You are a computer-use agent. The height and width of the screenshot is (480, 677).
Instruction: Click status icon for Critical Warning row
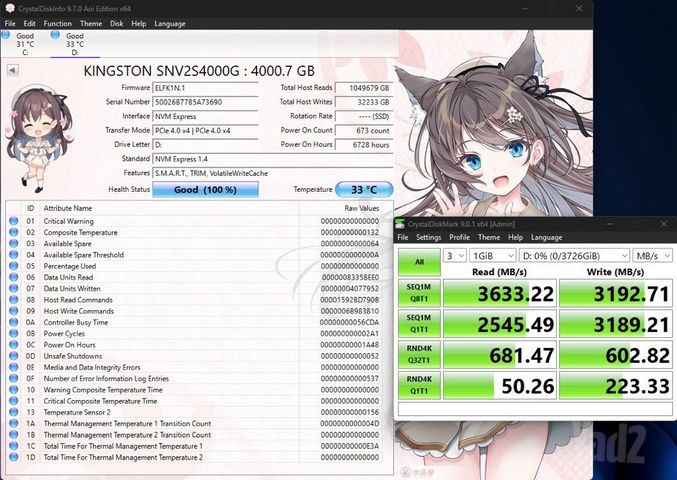point(13,221)
